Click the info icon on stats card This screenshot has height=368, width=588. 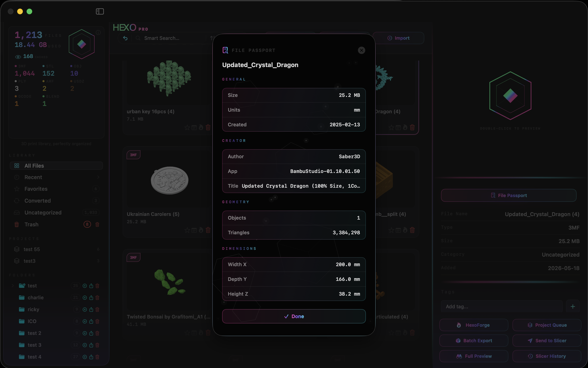click(x=98, y=32)
